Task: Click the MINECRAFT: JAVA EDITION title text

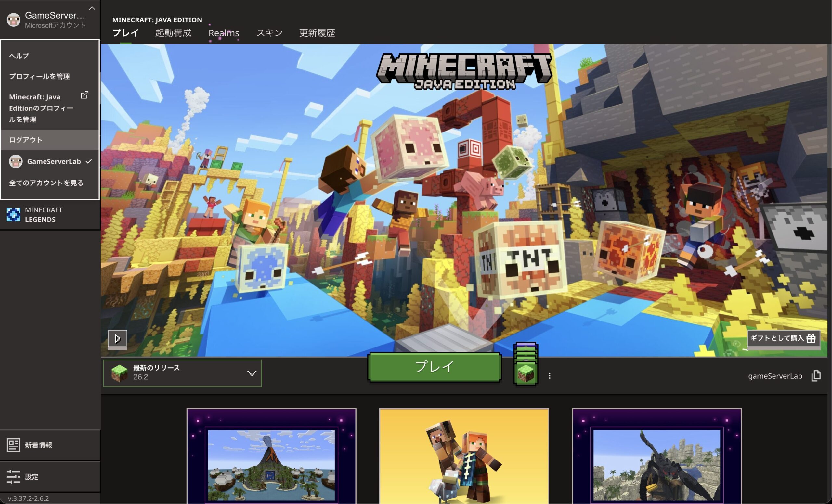Action: [157, 20]
